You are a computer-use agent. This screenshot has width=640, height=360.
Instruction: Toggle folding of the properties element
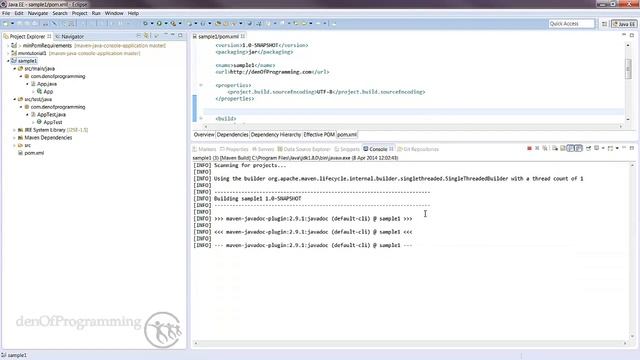coord(201,85)
